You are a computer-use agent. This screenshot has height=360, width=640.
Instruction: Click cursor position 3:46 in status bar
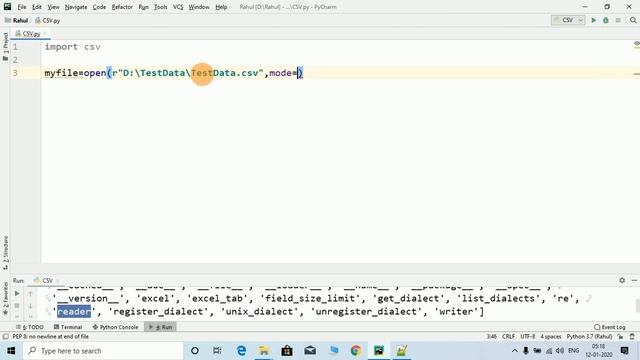[491, 337]
